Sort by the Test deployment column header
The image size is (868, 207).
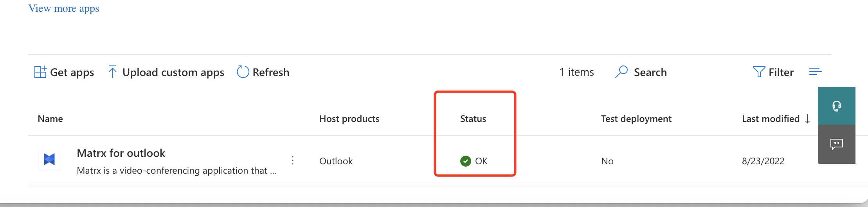(636, 119)
